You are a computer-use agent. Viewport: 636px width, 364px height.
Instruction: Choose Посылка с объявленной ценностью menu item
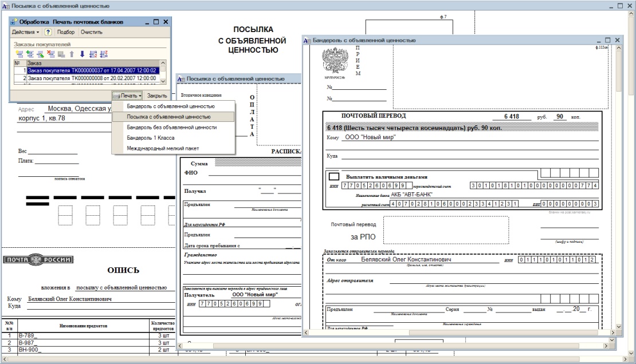point(173,117)
